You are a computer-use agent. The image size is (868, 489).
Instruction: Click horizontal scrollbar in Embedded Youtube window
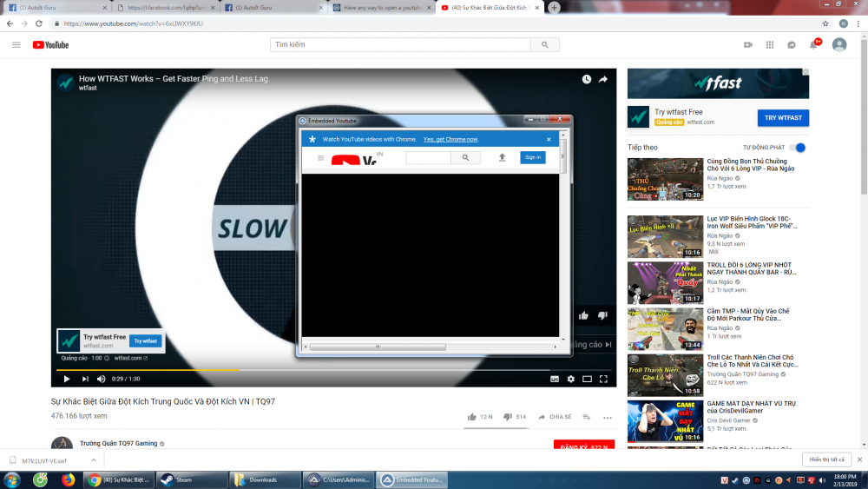pos(378,347)
